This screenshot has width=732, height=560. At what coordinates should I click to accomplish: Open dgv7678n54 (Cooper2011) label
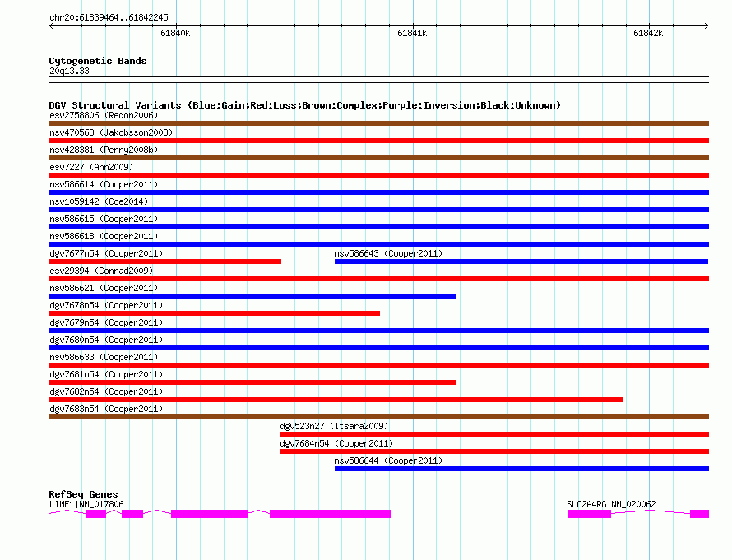pyautogui.click(x=106, y=305)
